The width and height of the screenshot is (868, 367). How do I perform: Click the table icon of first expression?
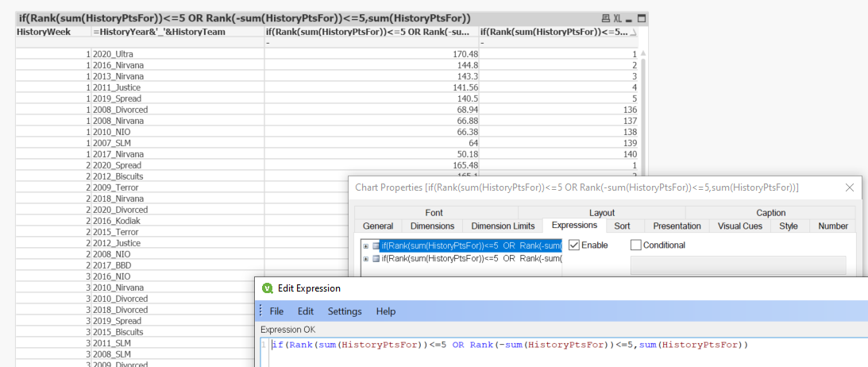point(376,245)
